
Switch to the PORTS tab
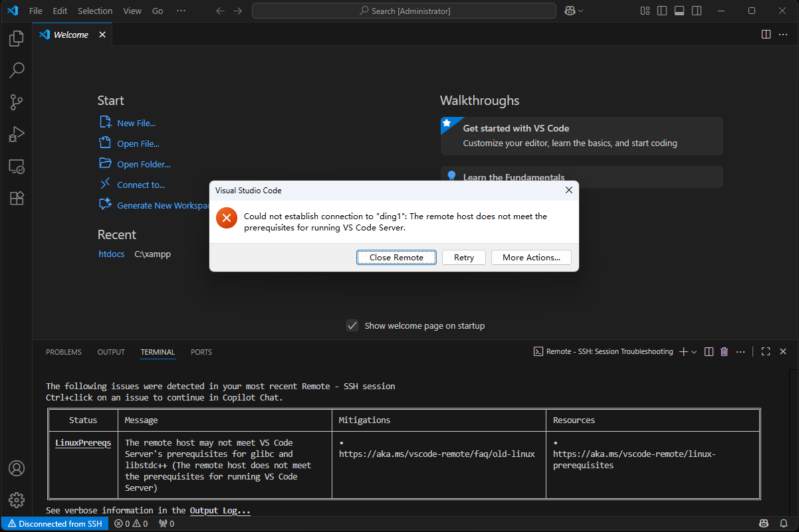[201, 352]
